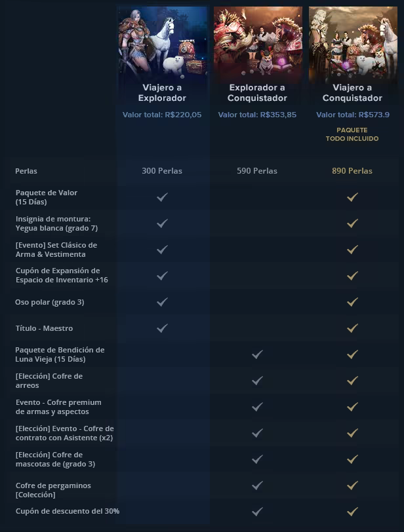
Task: Click Cofre de arreos checkmark under Explorador a Conquistador
Action: click(257, 381)
